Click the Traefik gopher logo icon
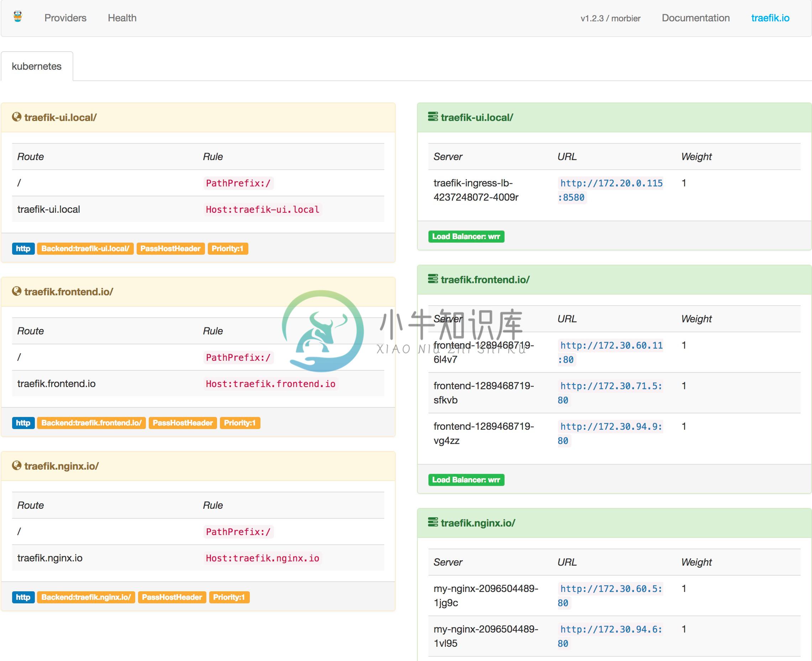Screen dimensions: 812x661 coord(17,17)
